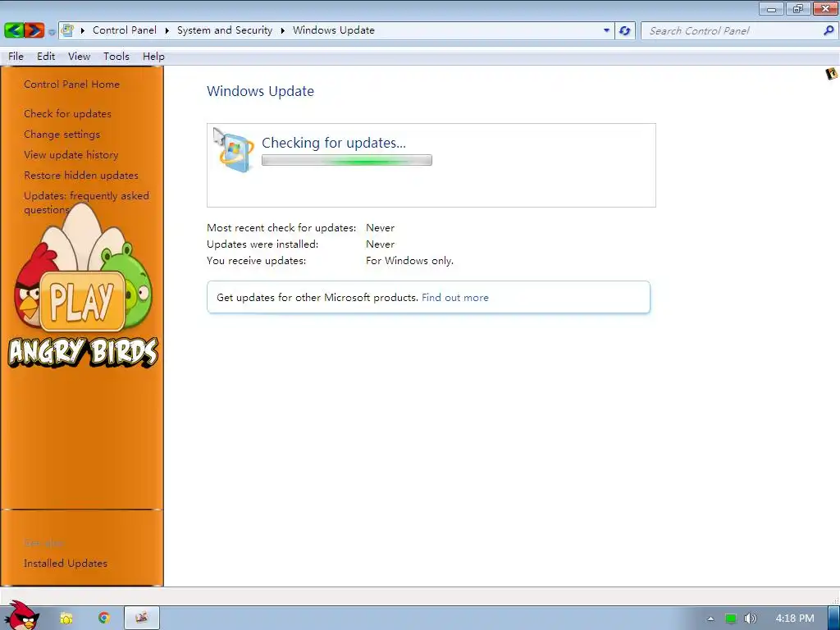Open Updates: frequently asked questions
840x630 pixels.
click(x=86, y=203)
